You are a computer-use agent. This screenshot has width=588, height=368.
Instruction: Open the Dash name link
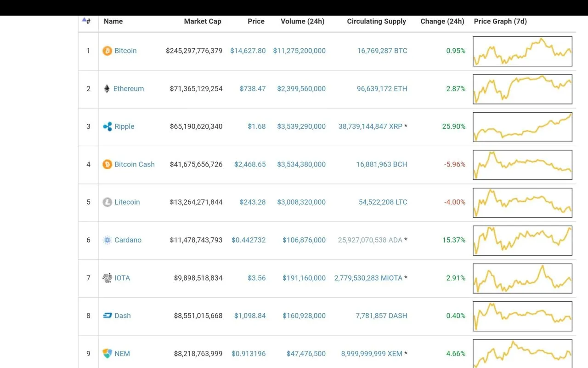(123, 316)
